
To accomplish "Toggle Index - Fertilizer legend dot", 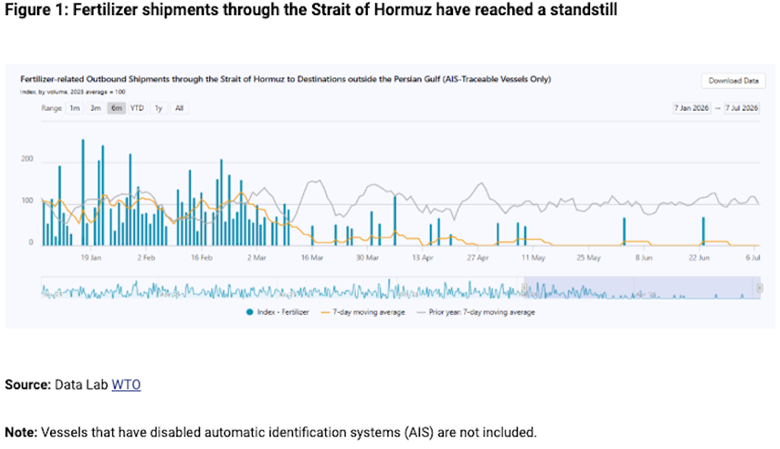I will (250, 312).
